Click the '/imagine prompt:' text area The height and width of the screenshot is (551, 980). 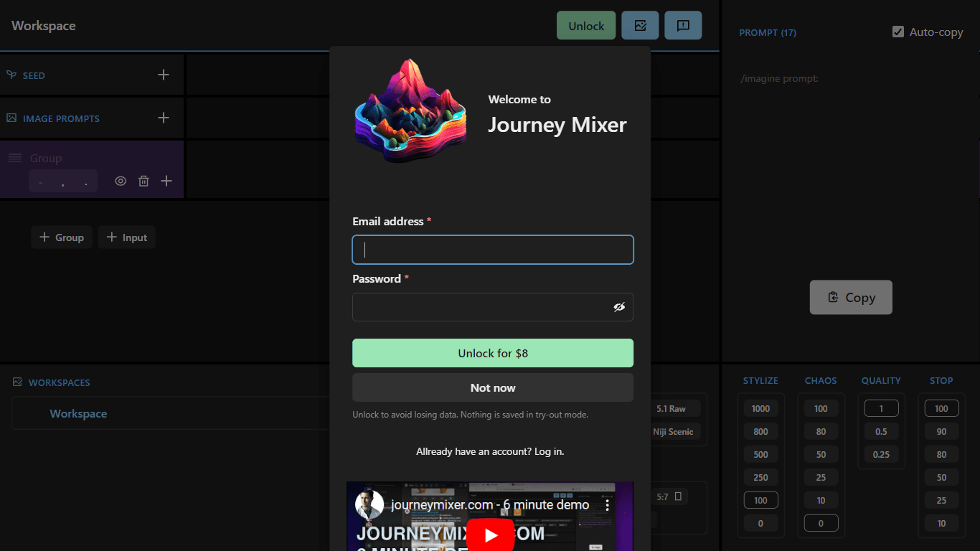pyautogui.click(x=779, y=78)
